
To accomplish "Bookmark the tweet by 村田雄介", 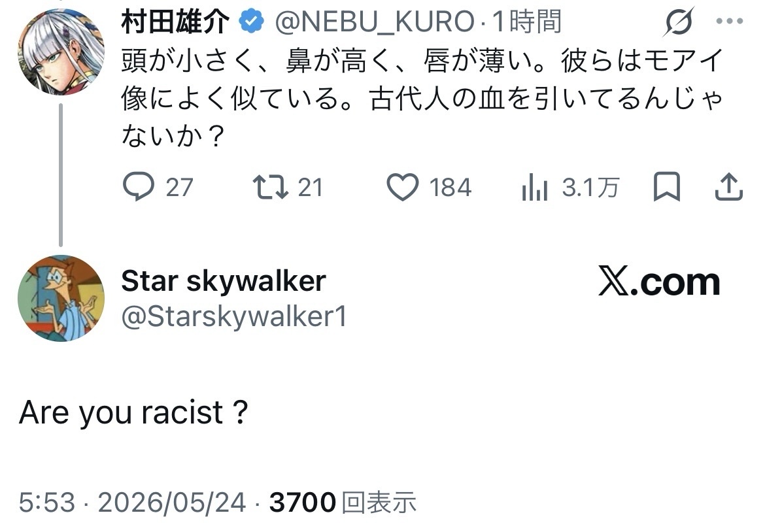I will [666, 187].
